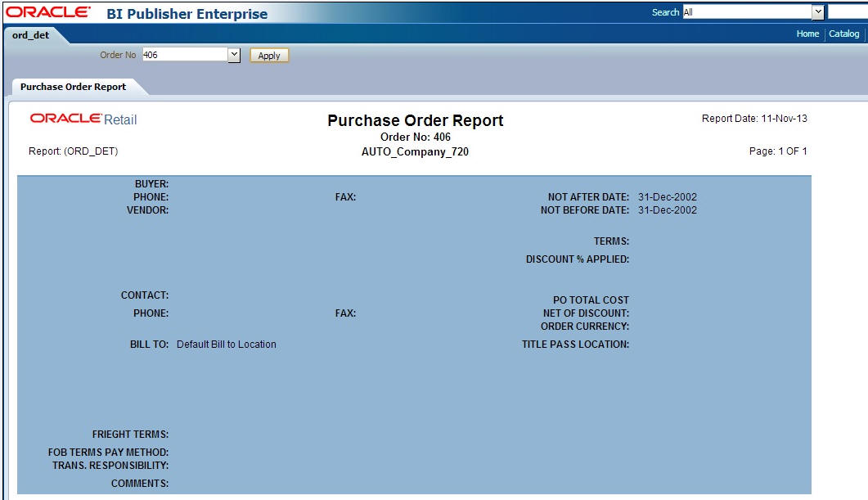Click 'Report Date: 11-Nov-13' text

[754, 119]
